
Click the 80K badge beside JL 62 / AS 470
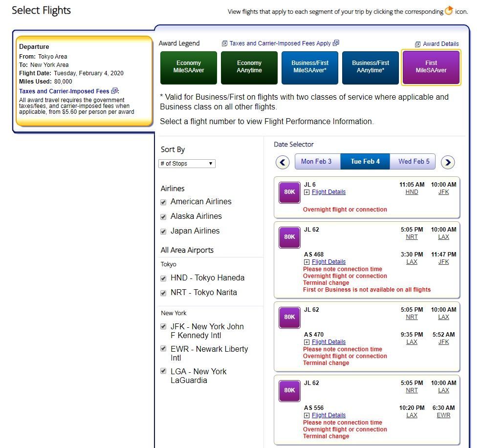pyautogui.click(x=289, y=317)
